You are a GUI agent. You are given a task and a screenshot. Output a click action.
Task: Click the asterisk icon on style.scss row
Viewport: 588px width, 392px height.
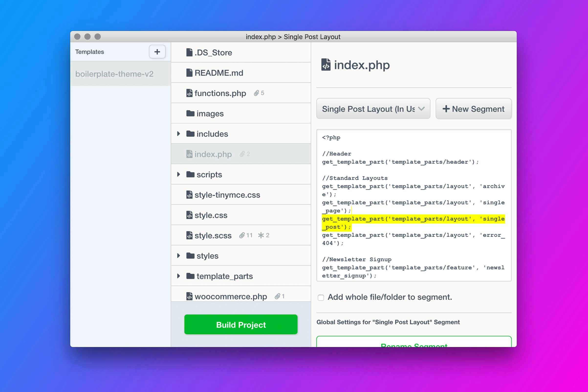261,235
